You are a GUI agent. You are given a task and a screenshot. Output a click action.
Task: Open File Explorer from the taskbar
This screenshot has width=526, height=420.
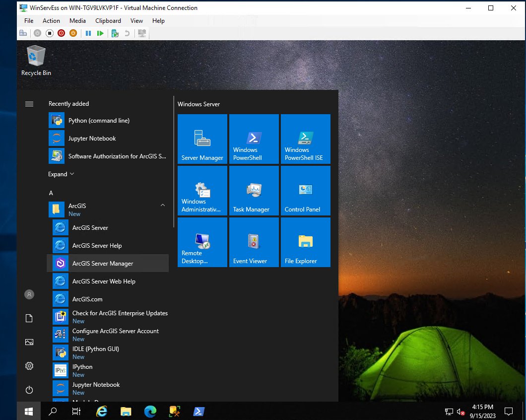[126, 411]
